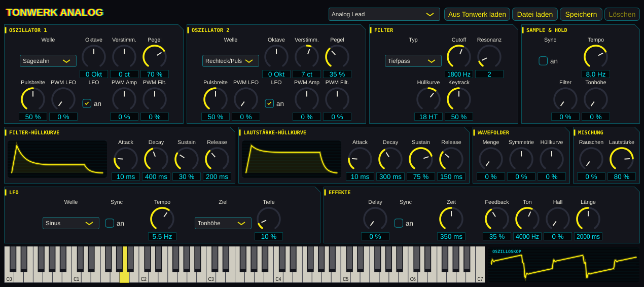Open the Analog Lead preset dropdown

tap(384, 14)
